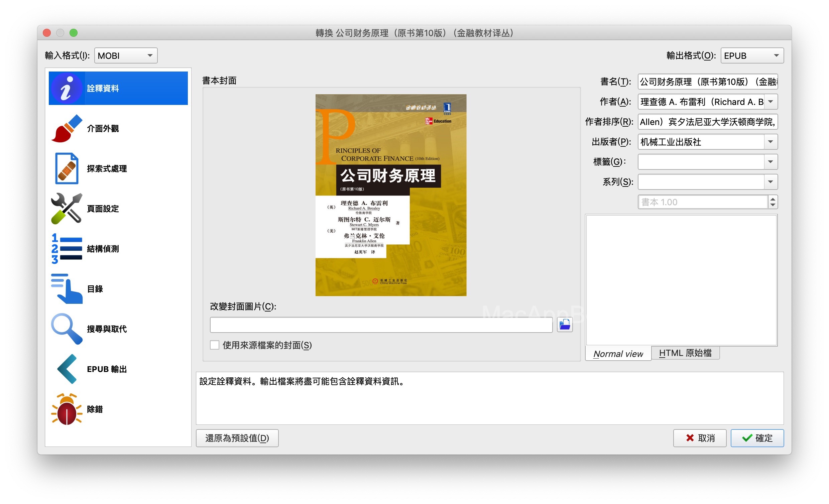Image resolution: width=829 pixels, height=504 pixels.
Task: Expand the 作者 author dropdown arrow
Action: point(771,102)
